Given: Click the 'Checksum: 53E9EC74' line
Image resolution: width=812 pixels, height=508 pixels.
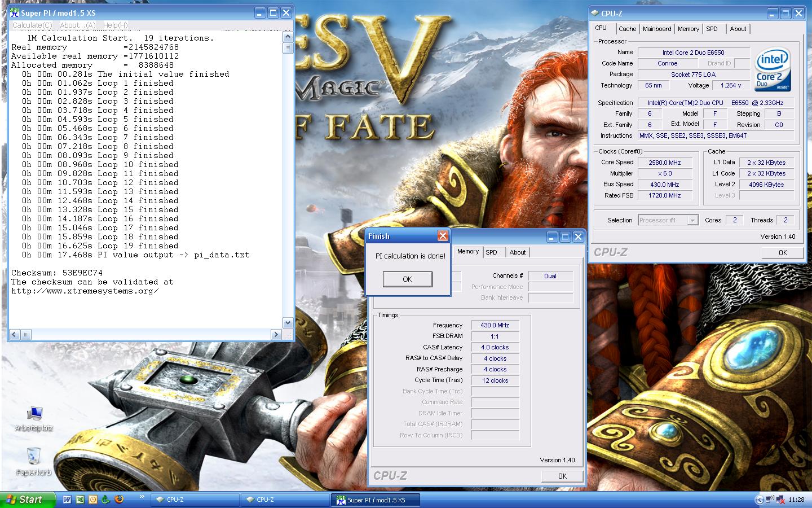Looking at the screenshot, I should [57, 273].
